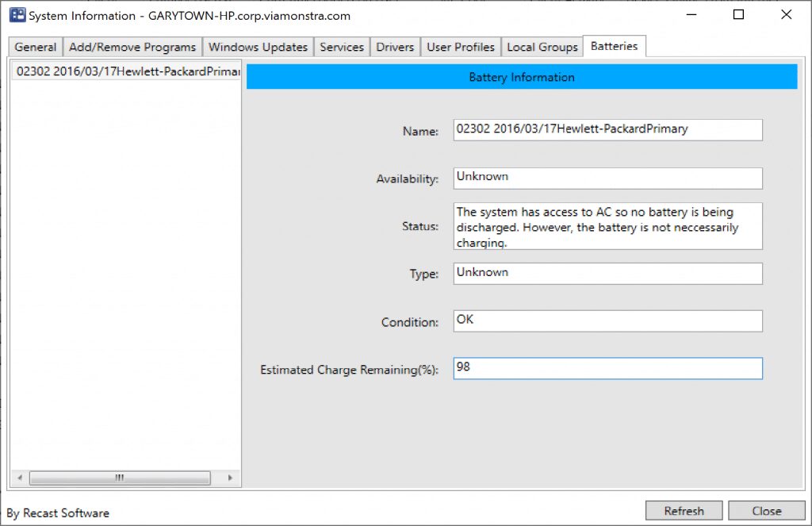The image size is (812, 526).
Task: Click the Type field
Action: [x=607, y=274]
